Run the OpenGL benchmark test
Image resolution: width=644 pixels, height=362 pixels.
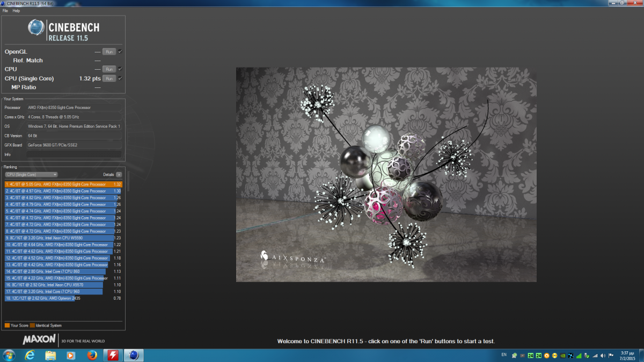pyautogui.click(x=109, y=51)
